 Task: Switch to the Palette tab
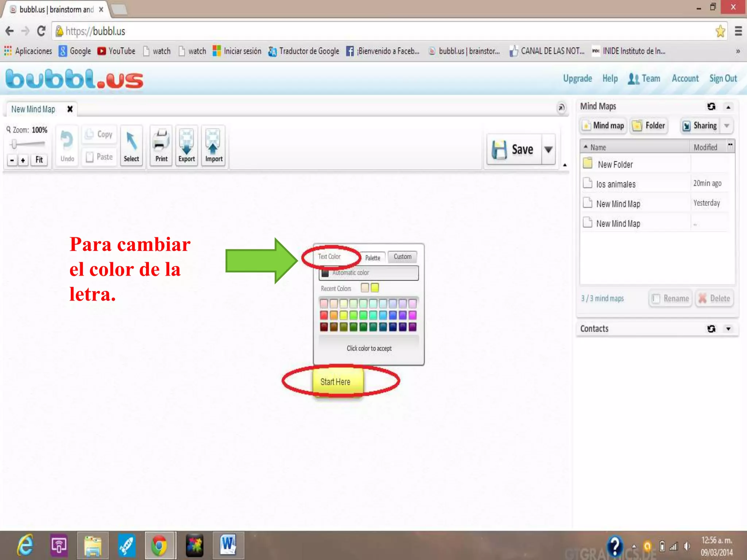[x=372, y=258]
